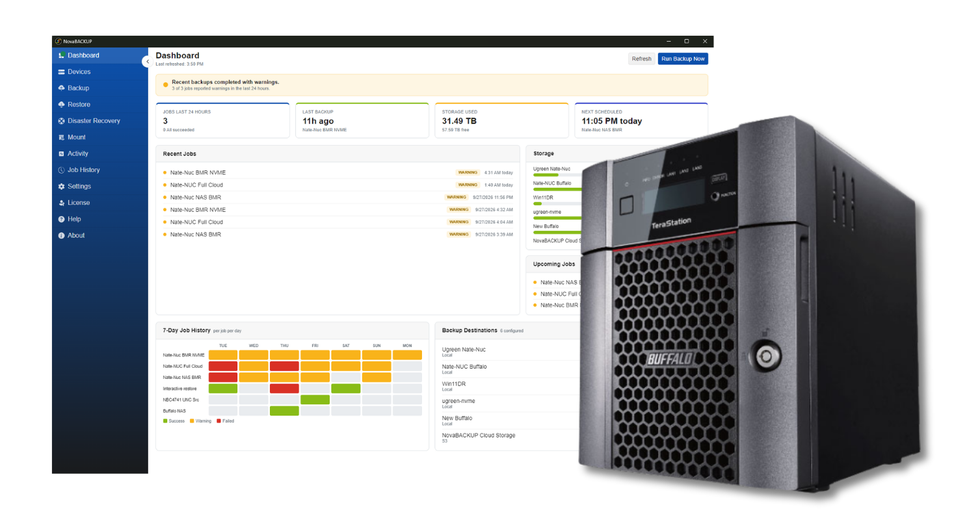Click Buffalo NAS Thursday success cell
Viewport: 980px width, 518px height.
click(x=284, y=411)
